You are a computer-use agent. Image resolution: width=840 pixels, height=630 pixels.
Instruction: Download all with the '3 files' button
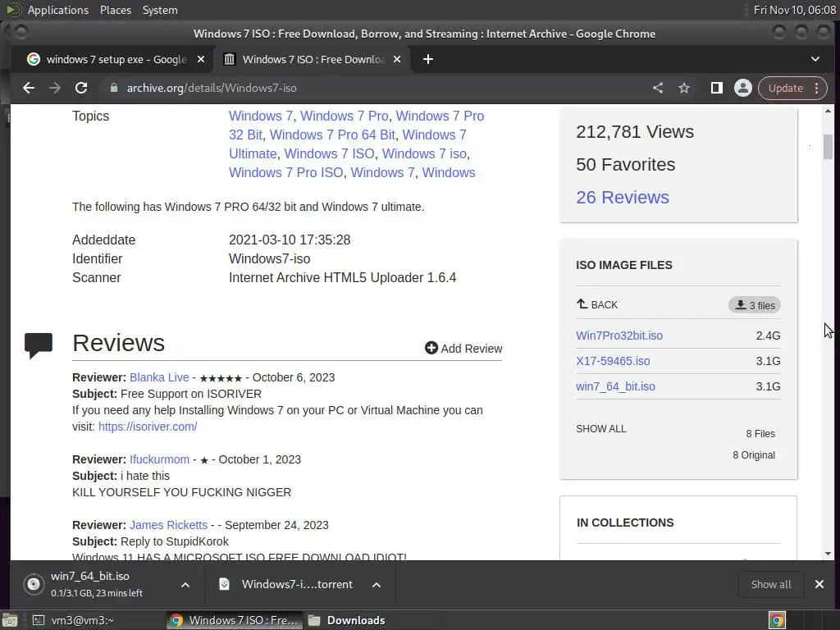[755, 305]
